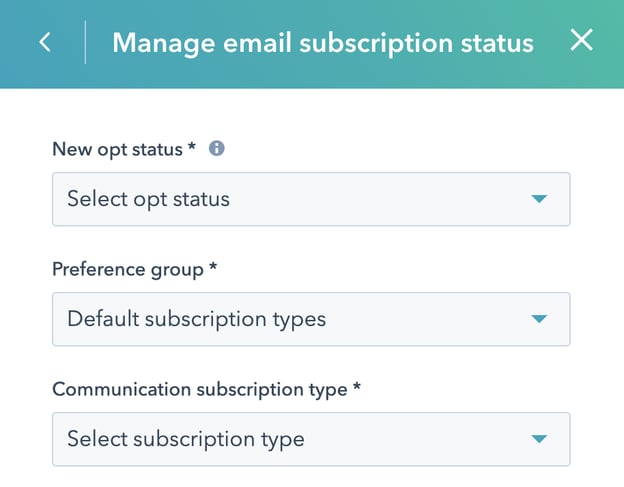The image size is (624, 487).
Task: Click the "Default subscription types" selected value
Action: pos(196,319)
